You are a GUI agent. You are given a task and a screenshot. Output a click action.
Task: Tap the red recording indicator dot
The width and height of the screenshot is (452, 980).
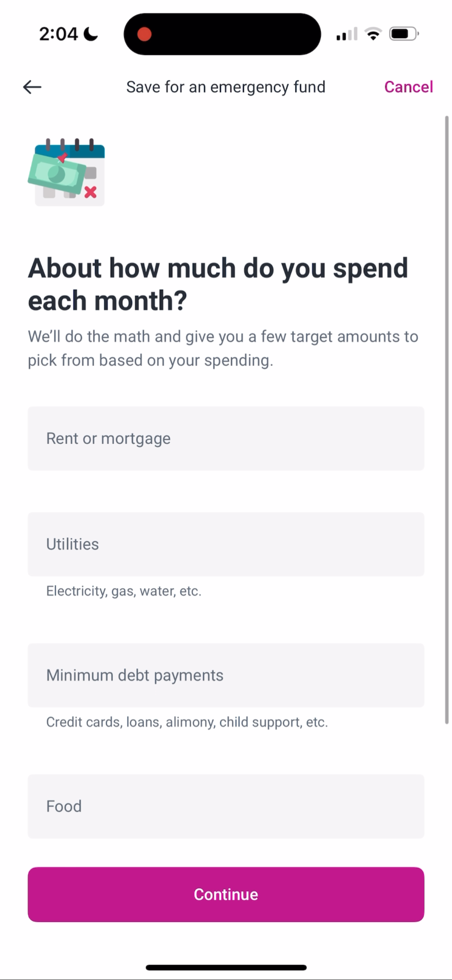click(x=144, y=34)
